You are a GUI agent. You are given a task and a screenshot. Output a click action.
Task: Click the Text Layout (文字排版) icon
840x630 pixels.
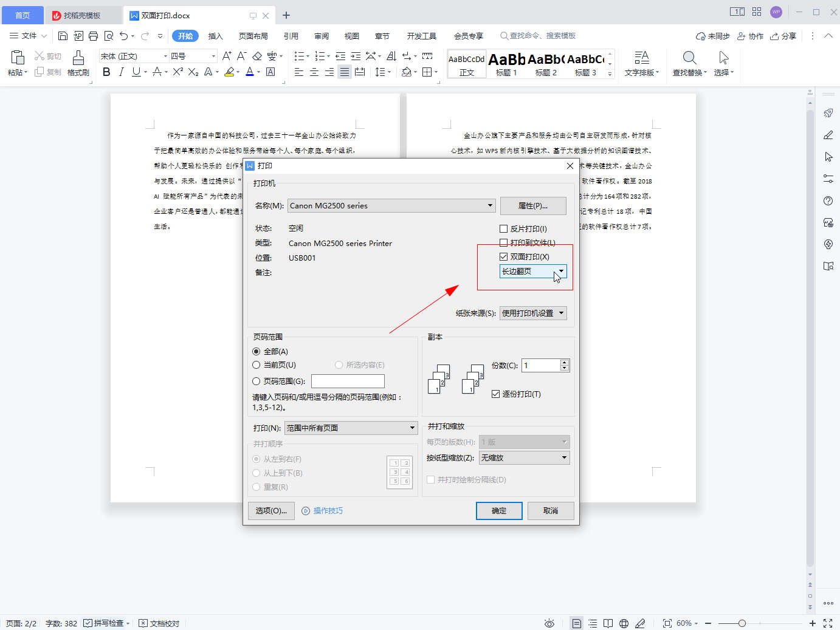(x=641, y=58)
